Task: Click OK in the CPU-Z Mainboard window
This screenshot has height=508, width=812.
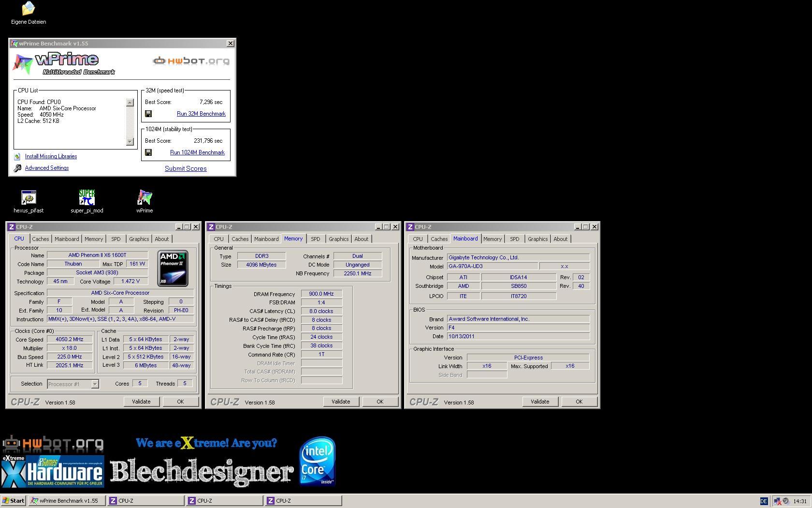Action: tap(579, 402)
